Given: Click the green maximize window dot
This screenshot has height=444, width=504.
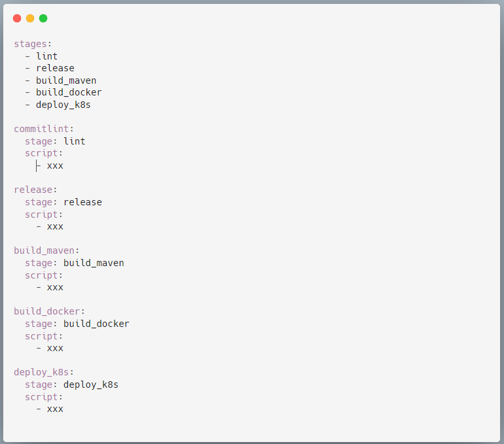Looking at the screenshot, I should pos(43,18).
